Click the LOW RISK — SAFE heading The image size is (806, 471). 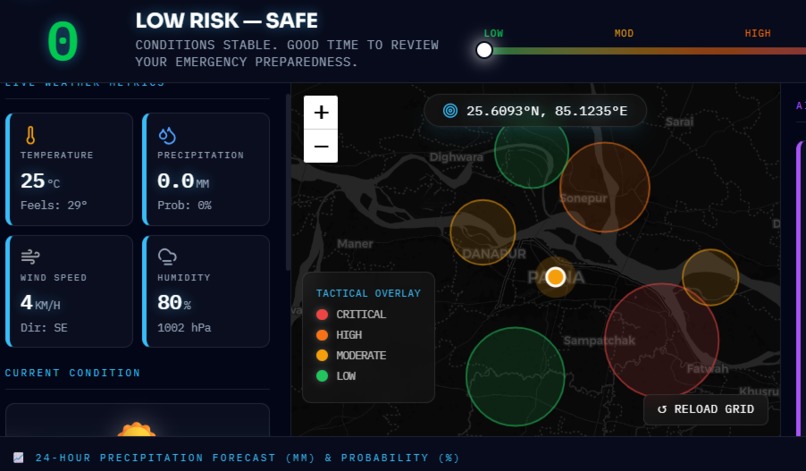227,21
